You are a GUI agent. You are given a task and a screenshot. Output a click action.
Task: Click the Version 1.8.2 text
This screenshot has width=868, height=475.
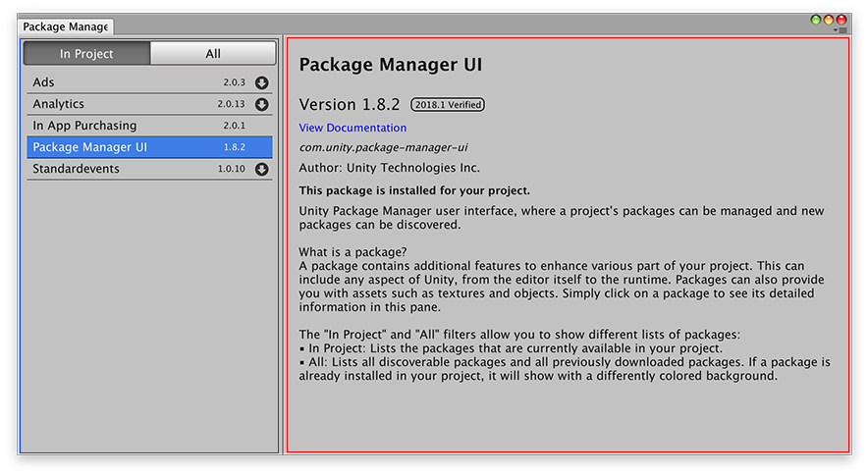point(350,105)
